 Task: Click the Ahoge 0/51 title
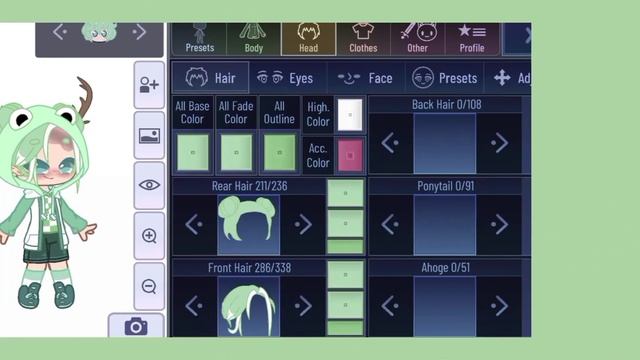(x=445, y=268)
